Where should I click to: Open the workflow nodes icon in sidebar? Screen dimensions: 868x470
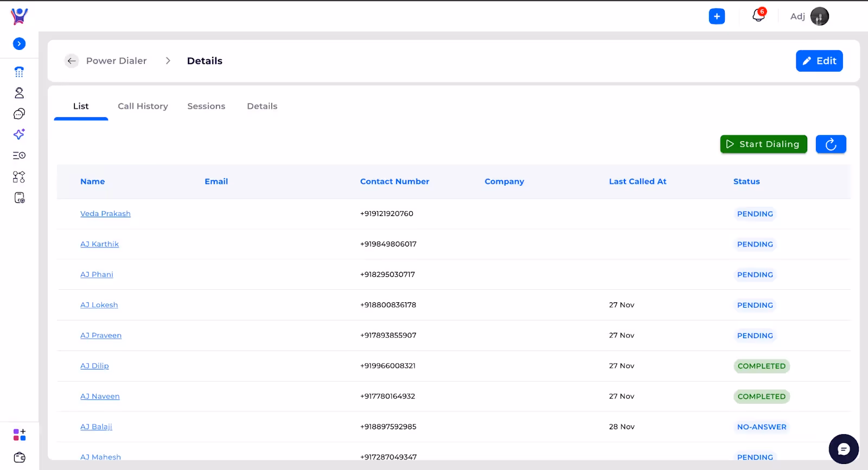[19, 177]
